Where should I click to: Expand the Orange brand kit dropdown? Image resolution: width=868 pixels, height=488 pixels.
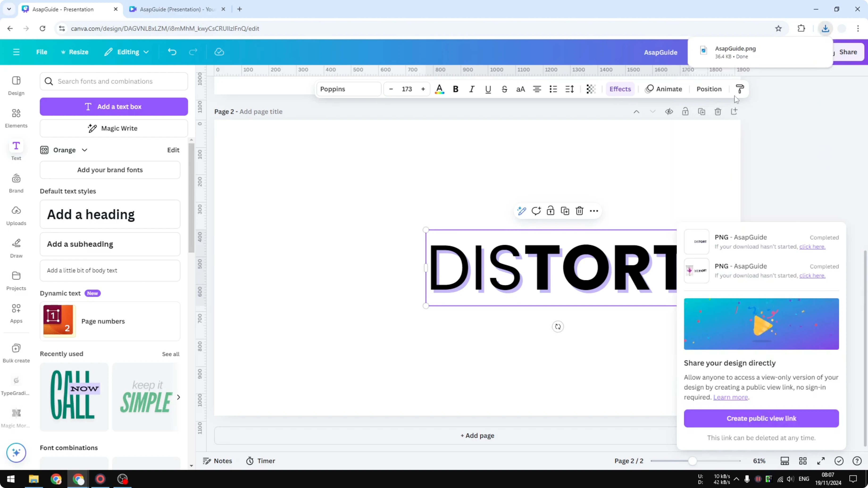[85, 150]
